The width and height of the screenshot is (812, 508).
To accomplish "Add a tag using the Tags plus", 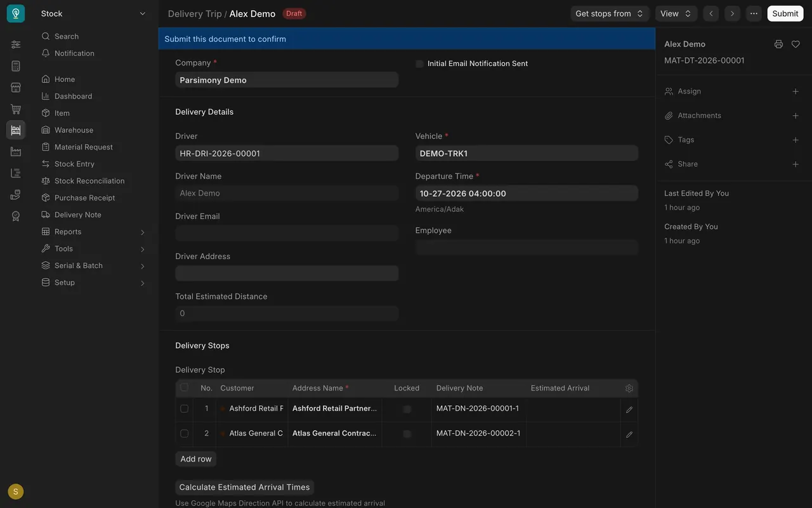I will pos(796,140).
